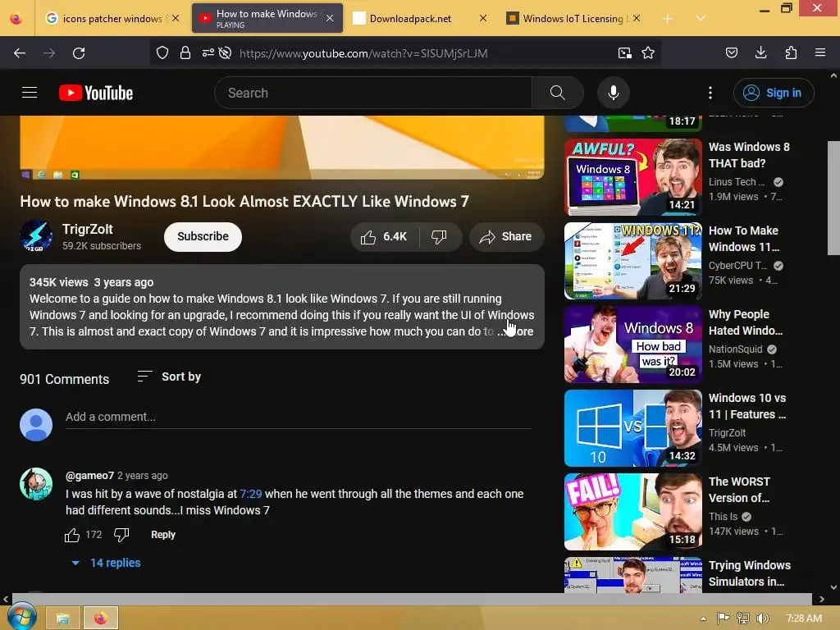Reload the current YouTube page
Viewport: 840px width, 630px height.
tap(79, 53)
